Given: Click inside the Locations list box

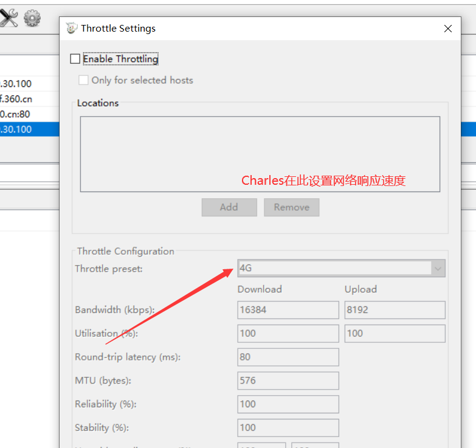Looking at the screenshot, I should click(260, 154).
